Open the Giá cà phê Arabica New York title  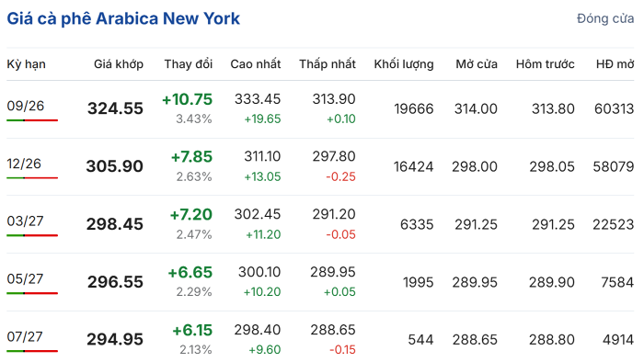(x=123, y=19)
